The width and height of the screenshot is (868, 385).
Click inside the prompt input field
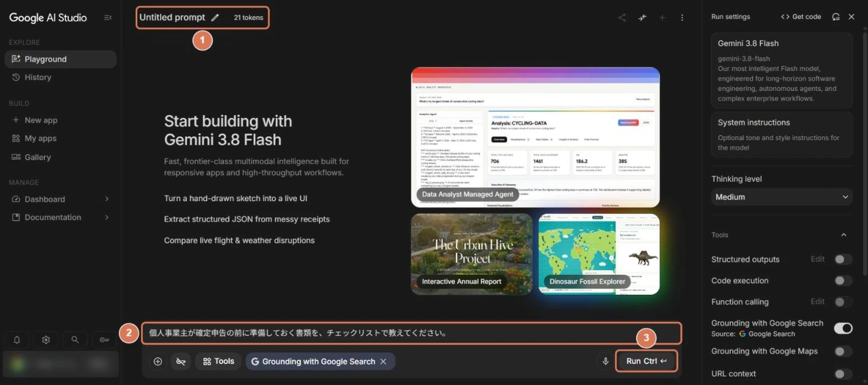click(412, 333)
